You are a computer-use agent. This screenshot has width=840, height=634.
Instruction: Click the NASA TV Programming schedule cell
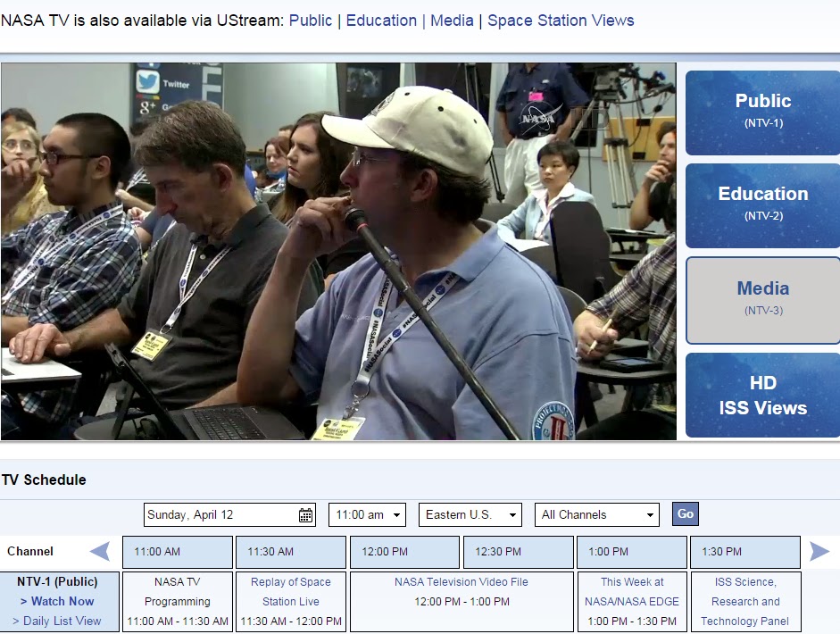(x=178, y=601)
